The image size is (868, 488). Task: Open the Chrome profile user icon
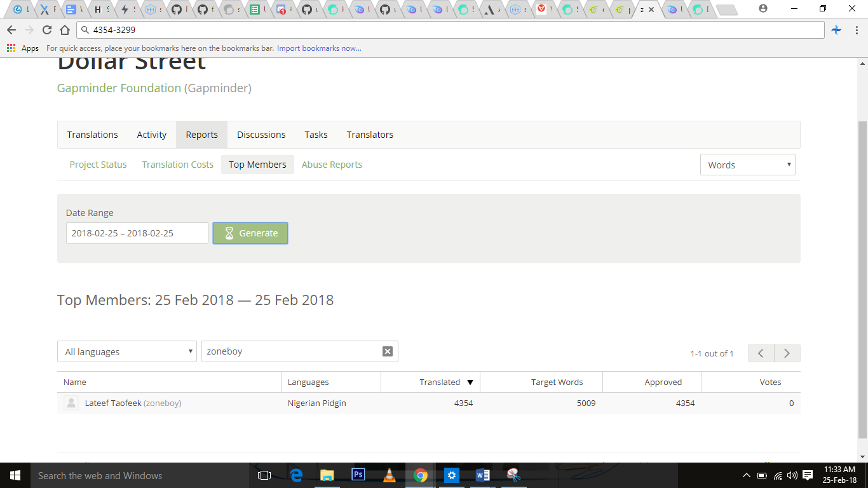(x=763, y=9)
